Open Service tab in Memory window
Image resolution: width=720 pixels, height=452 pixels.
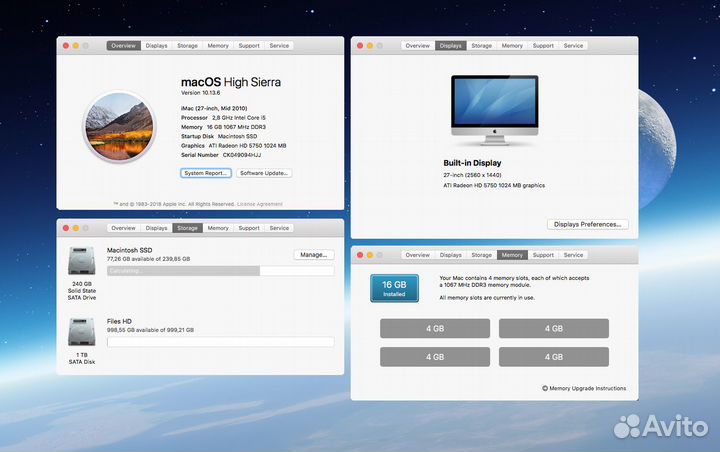click(574, 255)
